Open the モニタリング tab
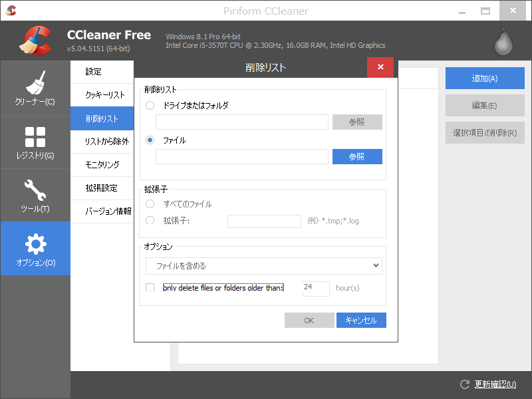This screenshot has height=399, width=532. pos(102,165)
